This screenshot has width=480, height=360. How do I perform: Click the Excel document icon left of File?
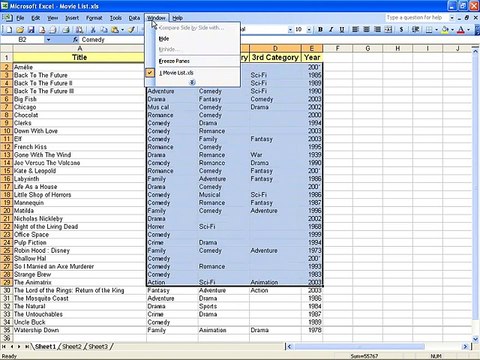coord(6,18)
